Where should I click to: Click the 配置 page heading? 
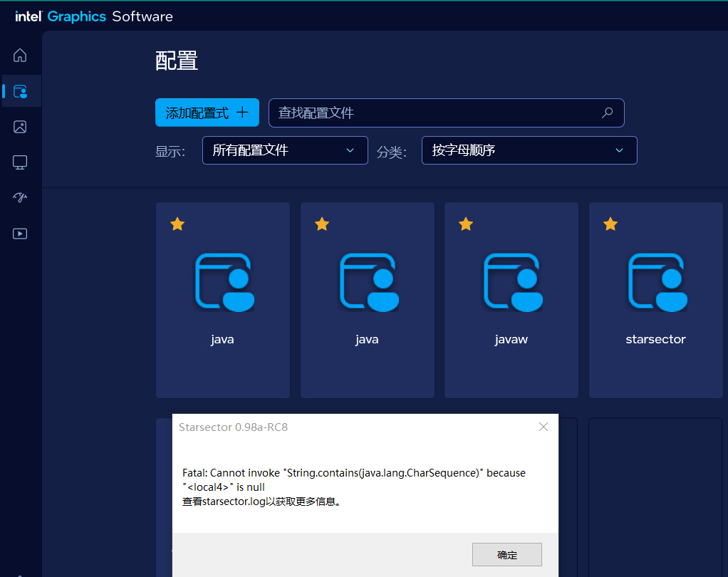click(x=177, y=61)
